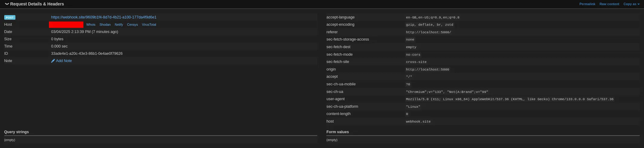Click the POST method badge

10,18
